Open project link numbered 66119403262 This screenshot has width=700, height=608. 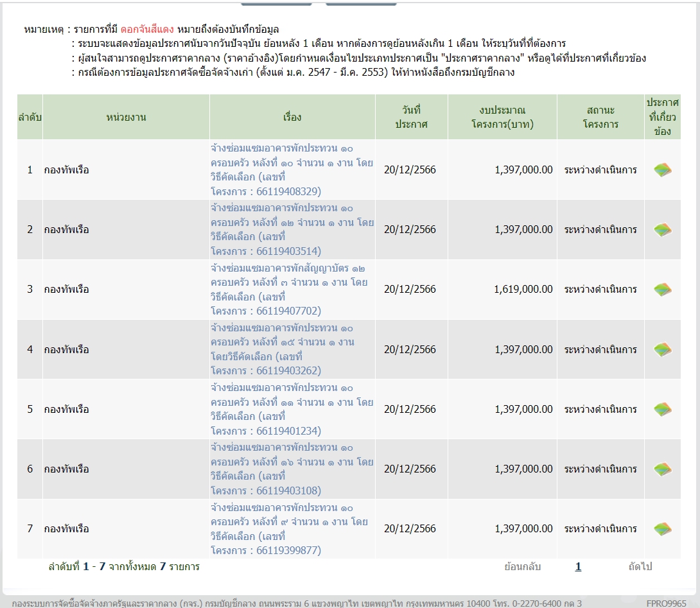283,349
